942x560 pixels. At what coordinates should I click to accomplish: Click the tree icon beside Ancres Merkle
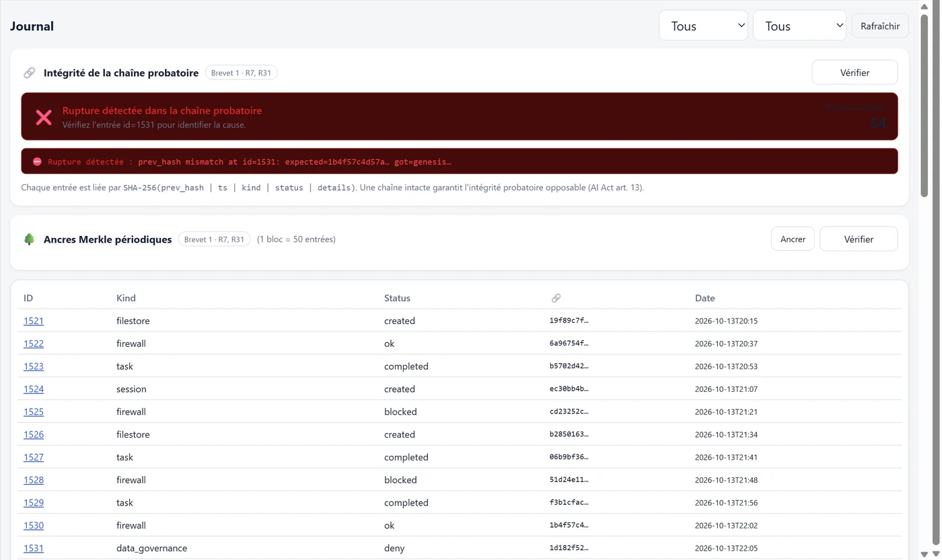click(x=29, y=239)
